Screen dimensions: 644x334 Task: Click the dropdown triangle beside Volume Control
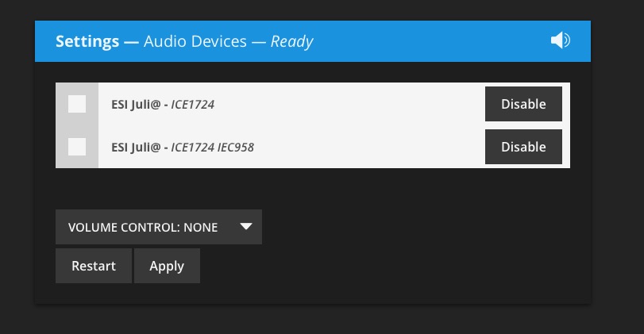tap(246, 226)
